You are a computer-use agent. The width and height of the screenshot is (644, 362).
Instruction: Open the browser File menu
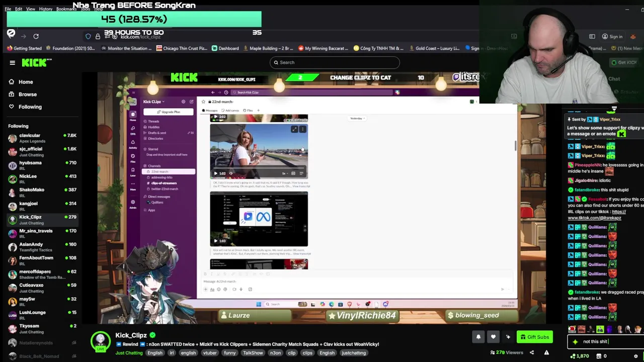coord(8,9)
